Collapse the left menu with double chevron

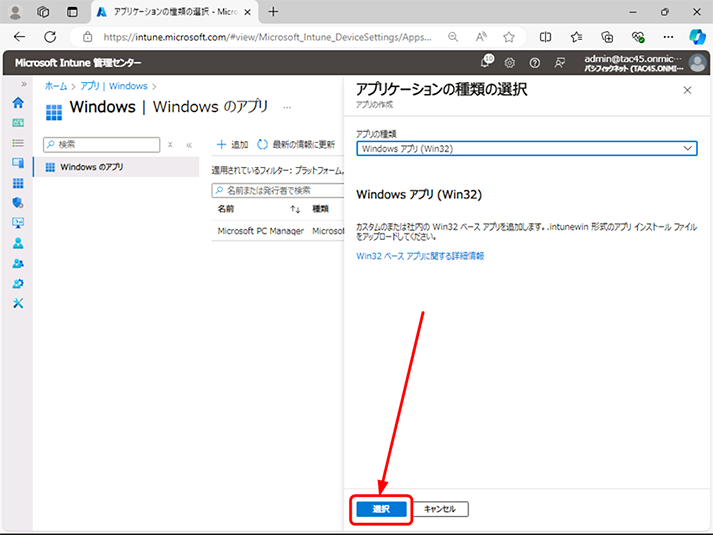coord(189,145)
